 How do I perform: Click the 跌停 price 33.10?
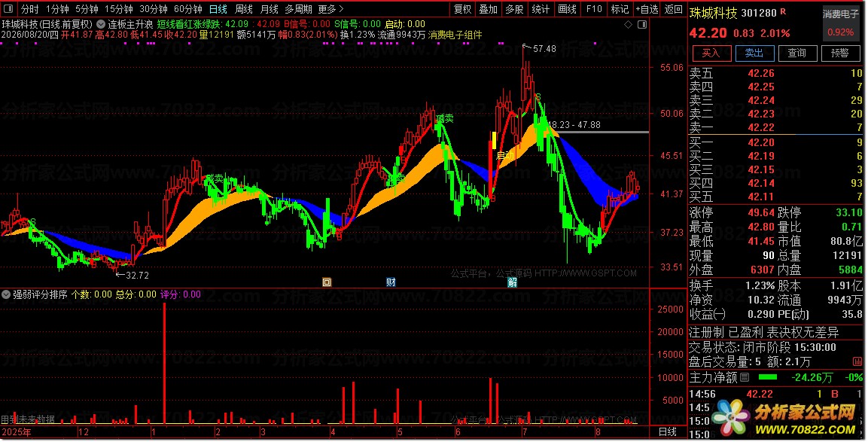(x=849, y=212)
